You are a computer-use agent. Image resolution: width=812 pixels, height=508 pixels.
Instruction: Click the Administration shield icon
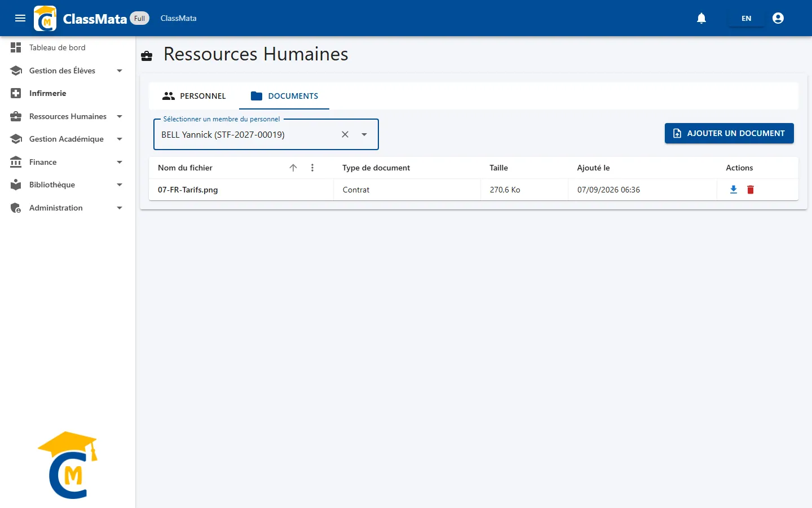coord(16,208)
